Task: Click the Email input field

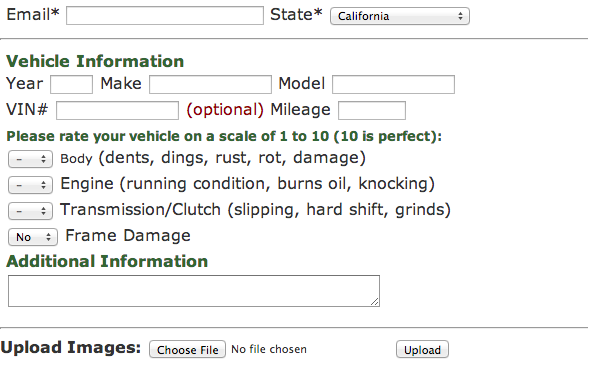Action: pyautogui.click(x=165, y=15)
